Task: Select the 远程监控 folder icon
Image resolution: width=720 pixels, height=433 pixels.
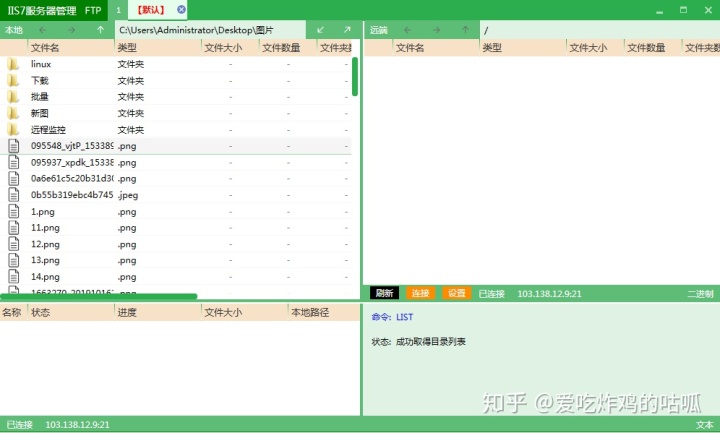Action: point(13,129)
